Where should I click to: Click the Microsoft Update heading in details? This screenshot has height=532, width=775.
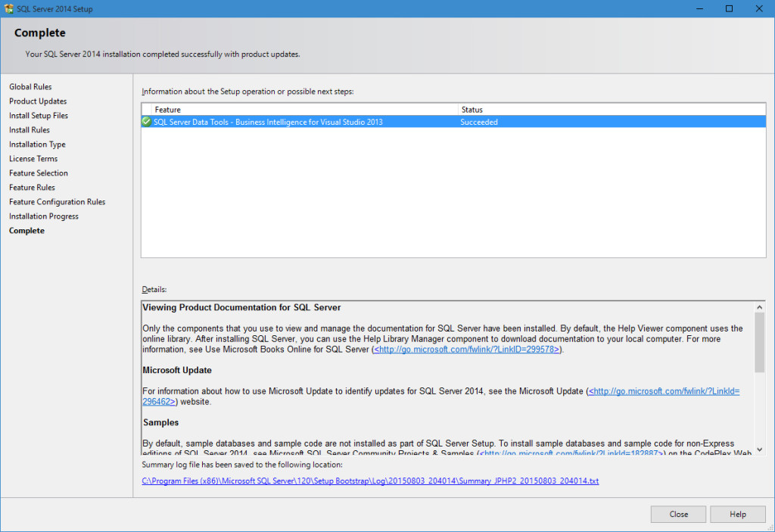point(177,370)
